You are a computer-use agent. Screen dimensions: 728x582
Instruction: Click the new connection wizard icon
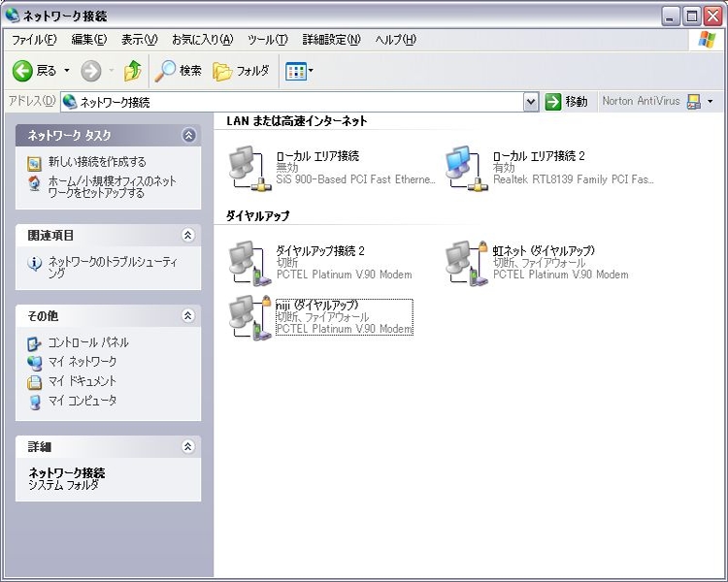pyautogui.click(x=34, y=163)
